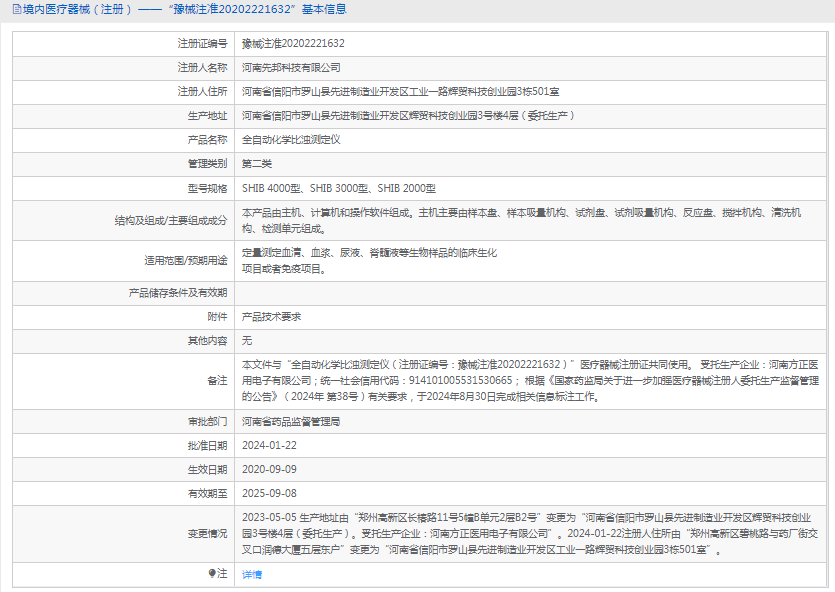Click the 批准日期 label
Screen dimensions: 835x592
207,446
